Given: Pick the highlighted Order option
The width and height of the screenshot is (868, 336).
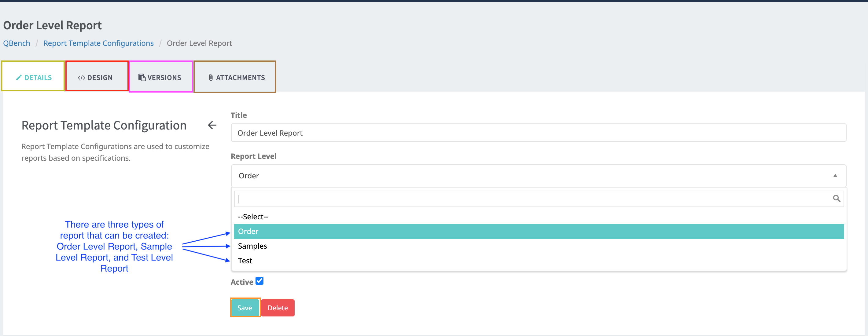Looking at the screenshot, I should [248, 231].
